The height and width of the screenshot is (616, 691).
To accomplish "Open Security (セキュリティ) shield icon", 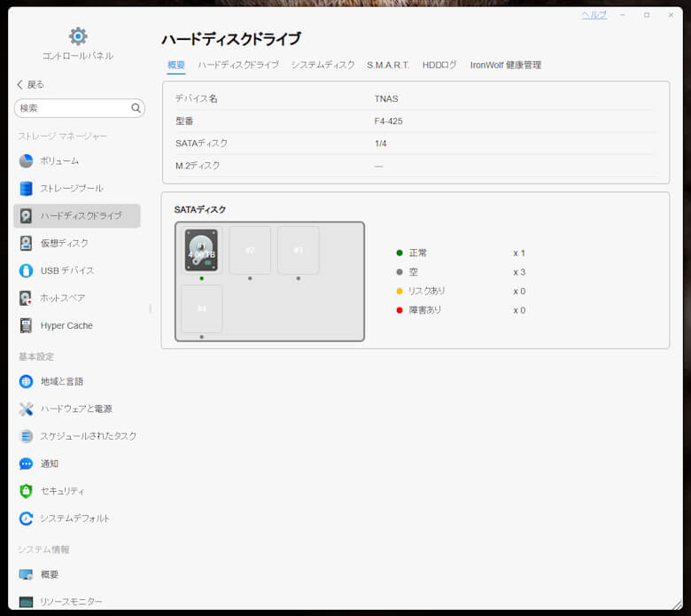I will [x=26, y=491].
